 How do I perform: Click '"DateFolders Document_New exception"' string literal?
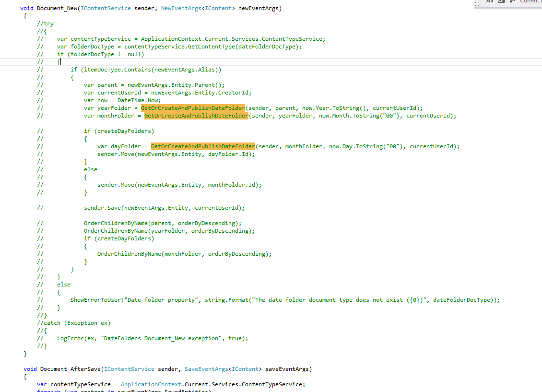[x=161, y=338]
